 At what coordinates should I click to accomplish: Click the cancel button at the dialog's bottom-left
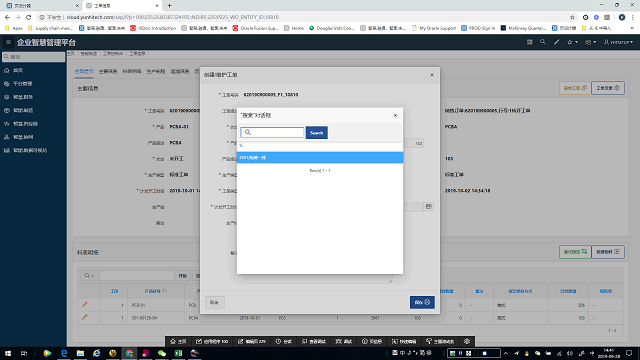click(214, 302)
